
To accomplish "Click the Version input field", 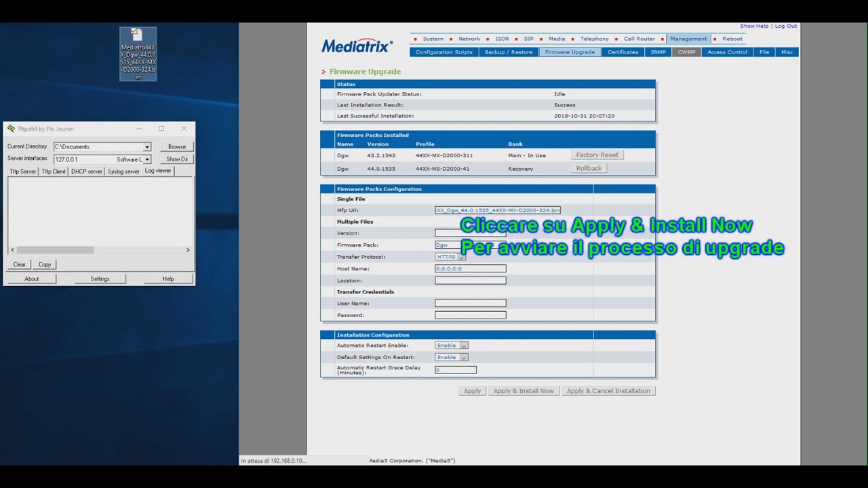I will [471, 233].
